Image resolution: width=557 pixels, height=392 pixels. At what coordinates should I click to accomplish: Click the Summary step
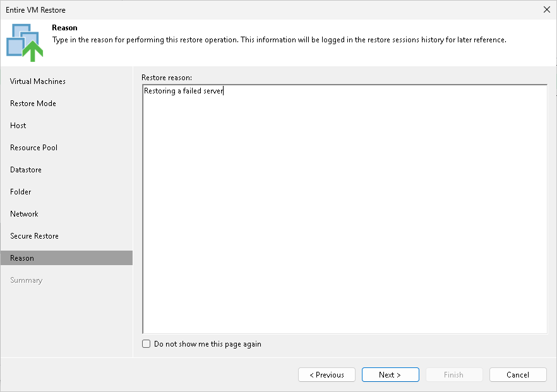point(27,280)
